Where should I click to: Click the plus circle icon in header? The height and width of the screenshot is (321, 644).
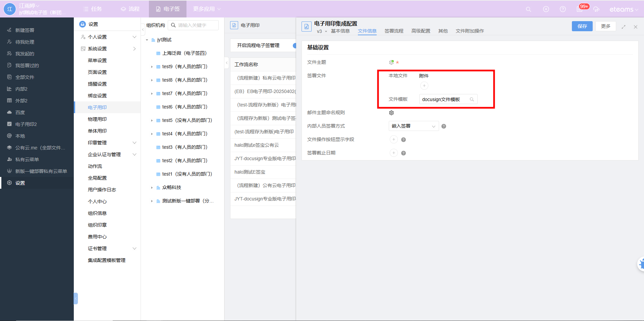[x=546, y=9]
